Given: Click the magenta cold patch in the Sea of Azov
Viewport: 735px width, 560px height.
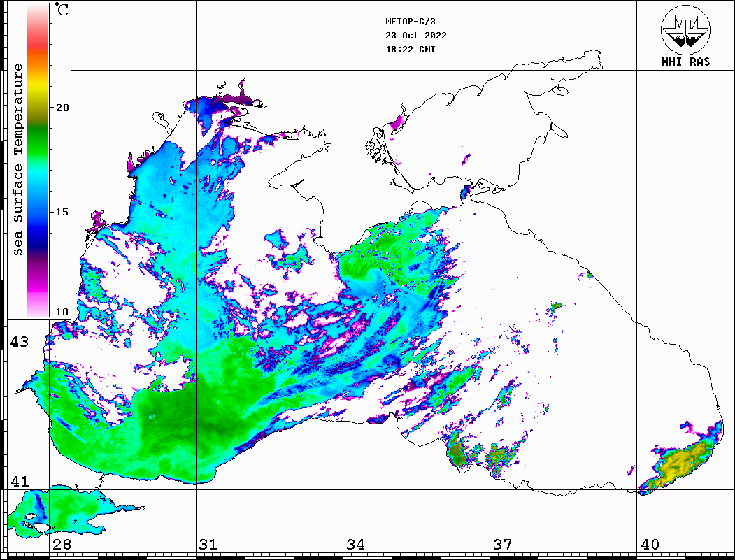Looking at the screenshot, I should coord(397,122).
